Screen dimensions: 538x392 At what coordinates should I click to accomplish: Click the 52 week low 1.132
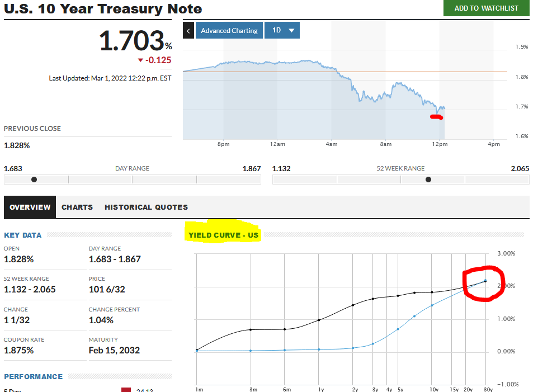click(x=281, y=169)
